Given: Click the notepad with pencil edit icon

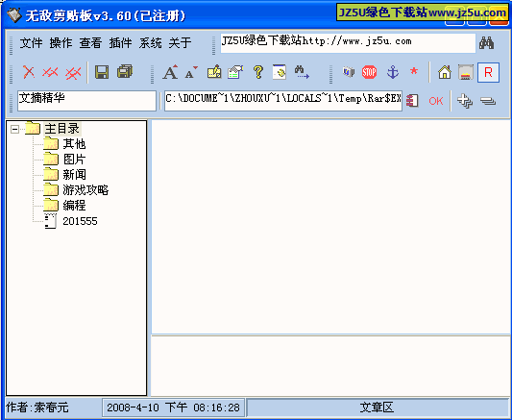Looking at the screenshot, I should click(x=214, y=72).
